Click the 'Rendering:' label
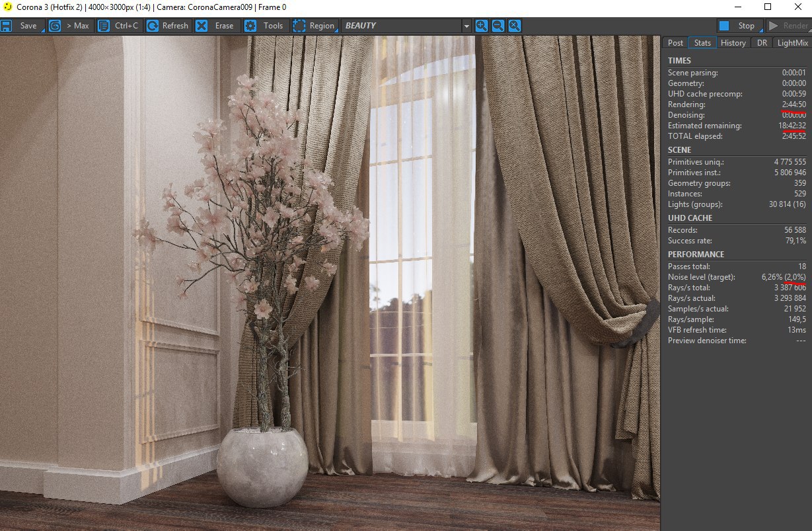Viewport: 812px width, 531px height. (686, 104)
